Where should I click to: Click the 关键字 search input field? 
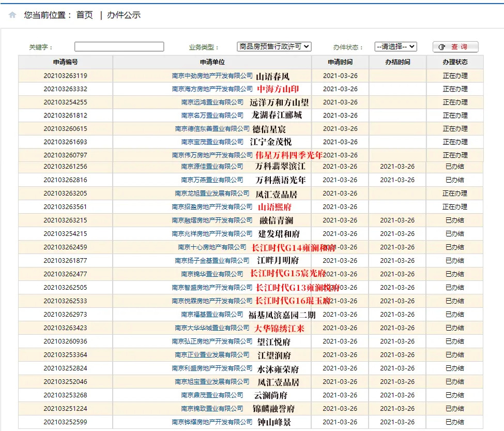[x=119, y=47]
